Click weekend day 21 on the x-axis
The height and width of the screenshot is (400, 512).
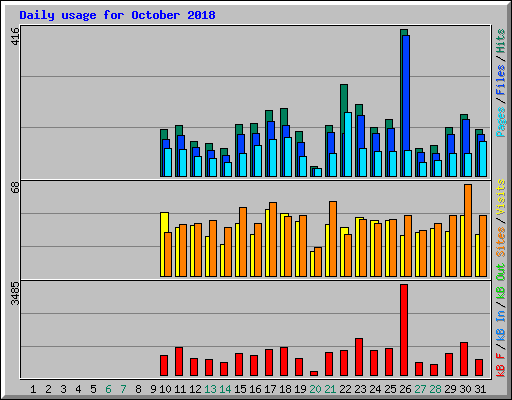point(330,389)
